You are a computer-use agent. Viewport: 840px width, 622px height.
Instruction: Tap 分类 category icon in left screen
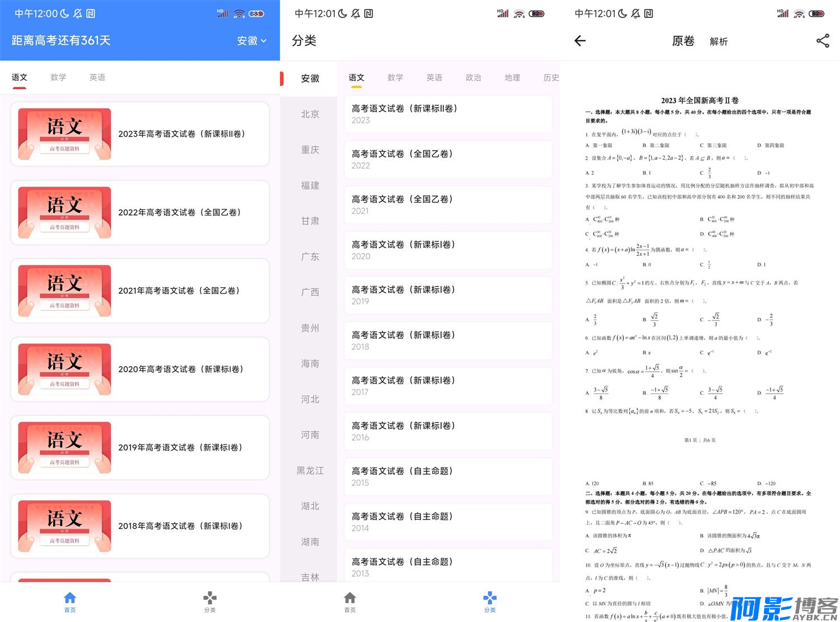(x=210, y=602)
